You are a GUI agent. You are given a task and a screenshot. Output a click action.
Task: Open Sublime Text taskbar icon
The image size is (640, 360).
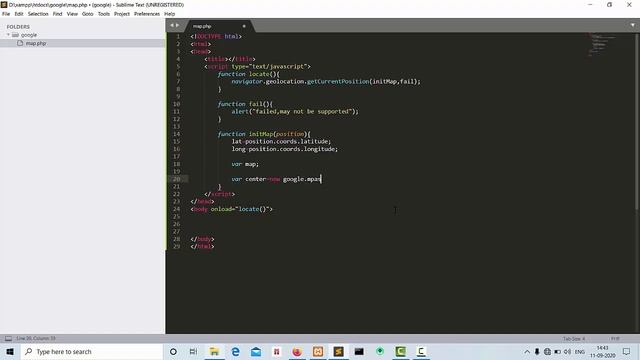(338, 351)
